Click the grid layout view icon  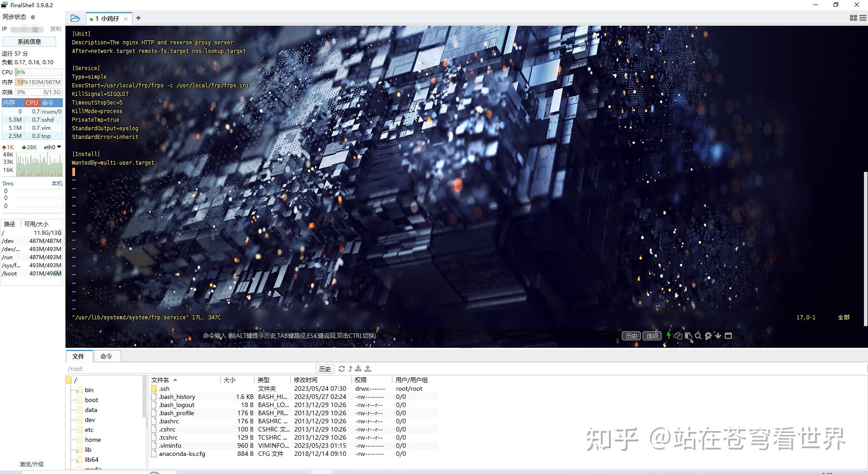[x=853, y=18]
